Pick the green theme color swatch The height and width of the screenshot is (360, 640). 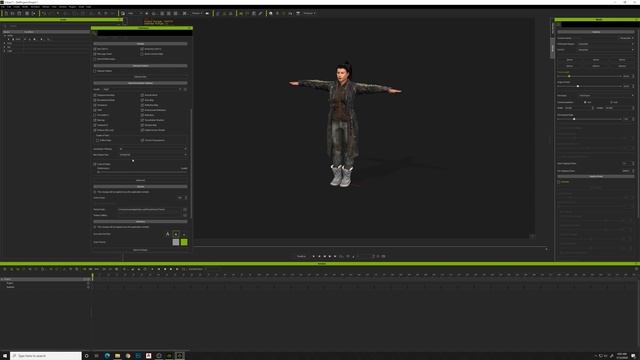(184, 242)
